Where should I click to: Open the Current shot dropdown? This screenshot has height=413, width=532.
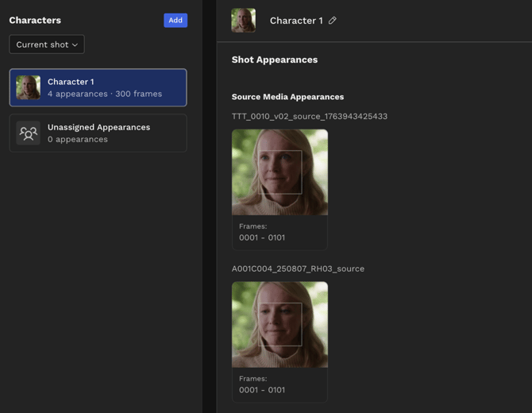click(x=47, y=44)
